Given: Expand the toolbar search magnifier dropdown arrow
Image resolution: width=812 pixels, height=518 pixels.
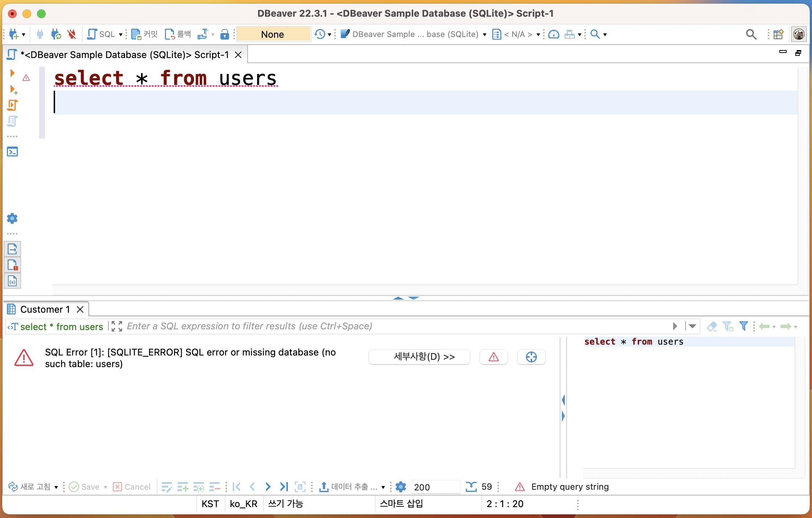Looking at the screenshot, I should tap(605, 34).
